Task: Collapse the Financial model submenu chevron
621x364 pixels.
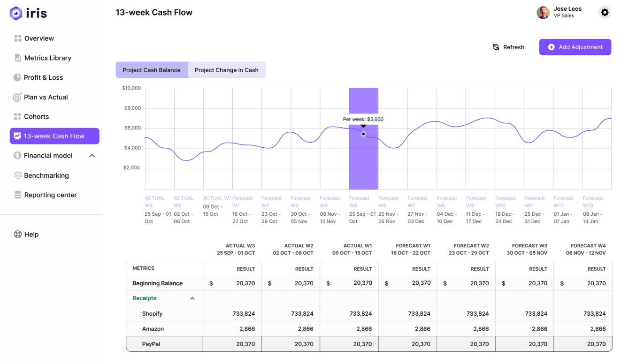Action: click(x=92, y=156)
